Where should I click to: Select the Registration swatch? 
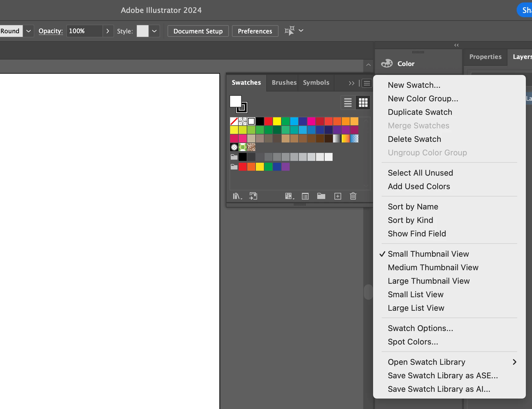(x=243, y=121)
